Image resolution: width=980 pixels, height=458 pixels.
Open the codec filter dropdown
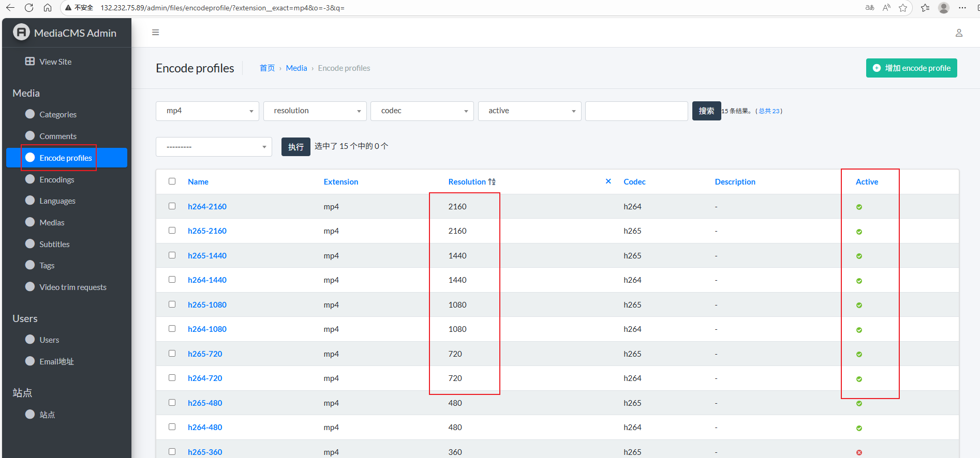(422, 111)
